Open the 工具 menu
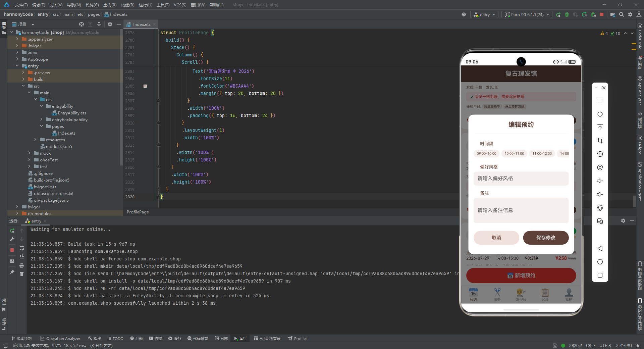 163,5
